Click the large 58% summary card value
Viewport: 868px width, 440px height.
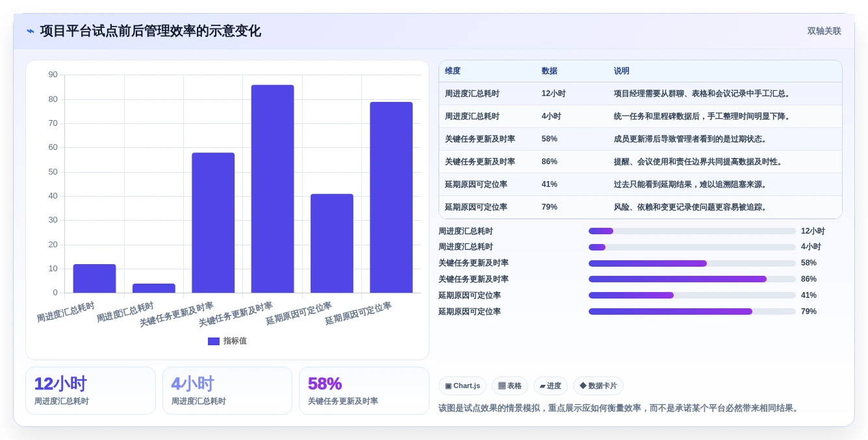325,384
